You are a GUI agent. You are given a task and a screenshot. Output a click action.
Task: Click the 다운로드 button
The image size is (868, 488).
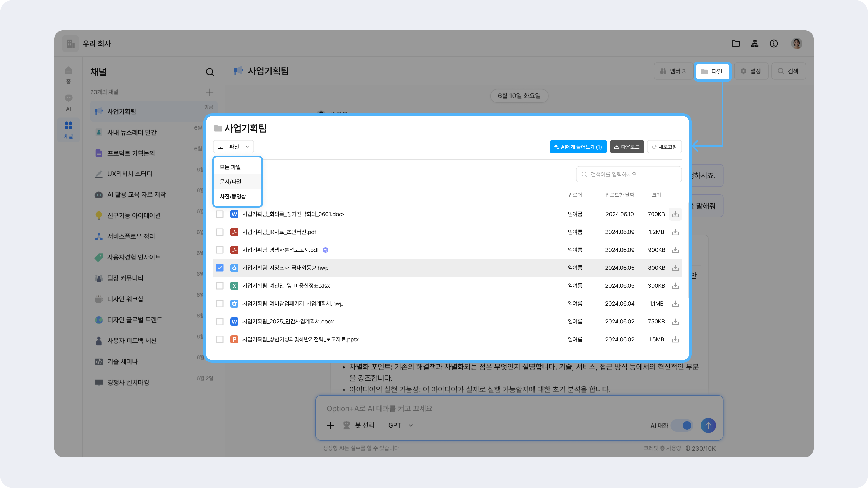[627, 146]
